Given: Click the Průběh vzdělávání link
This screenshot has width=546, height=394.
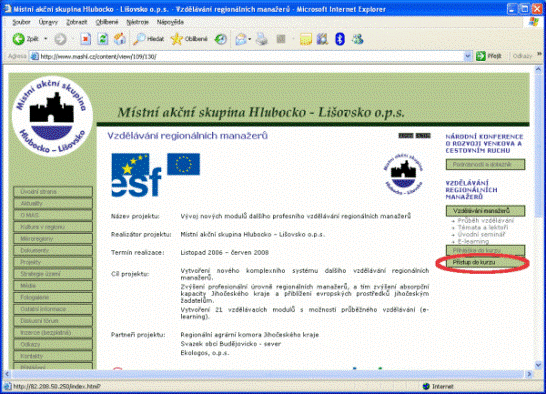Looking at the screenshot, I should tap(485, 221).
